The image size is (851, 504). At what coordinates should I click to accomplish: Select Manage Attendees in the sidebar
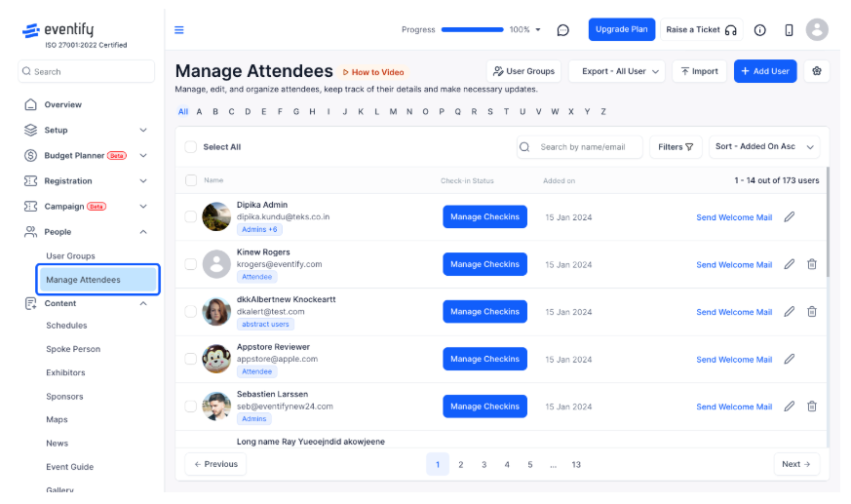97,280
